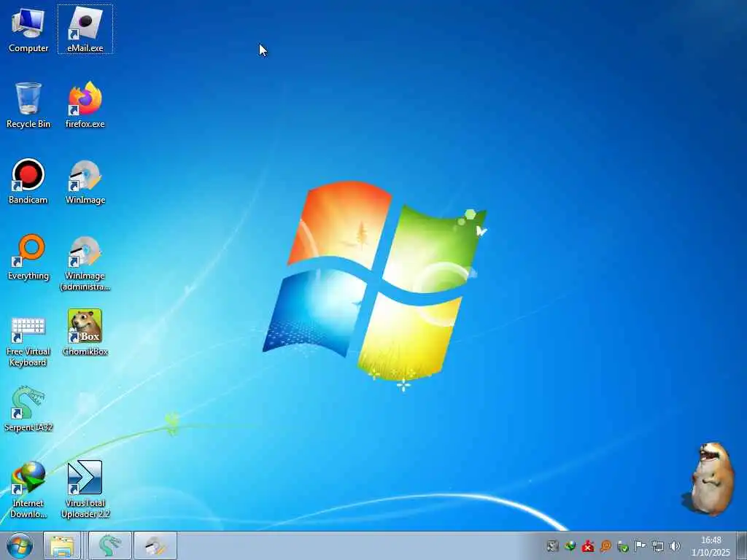Image resolution: width=747 pixels, height=560 pixels.
Task: Click the Show desktop strip
Action: pyautogui.click(x=742, y=545)
